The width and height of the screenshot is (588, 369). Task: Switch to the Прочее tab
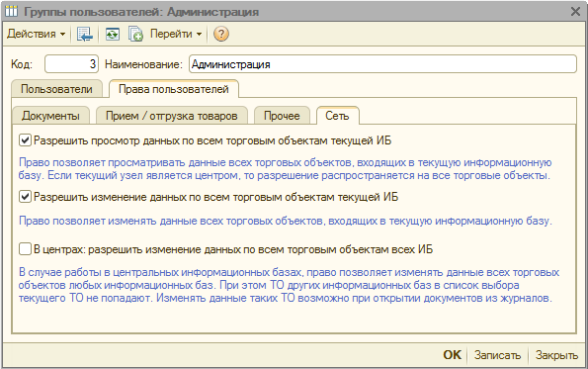click(x=282, y=115)
